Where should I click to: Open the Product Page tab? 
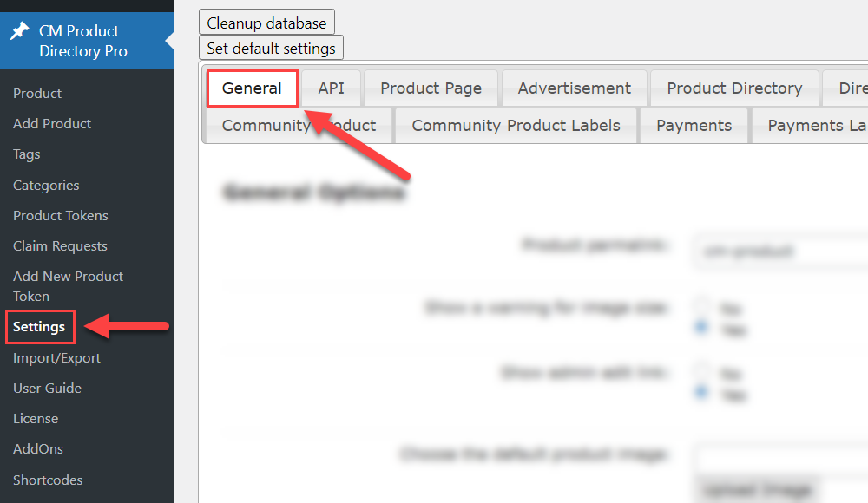pos(431,88)
